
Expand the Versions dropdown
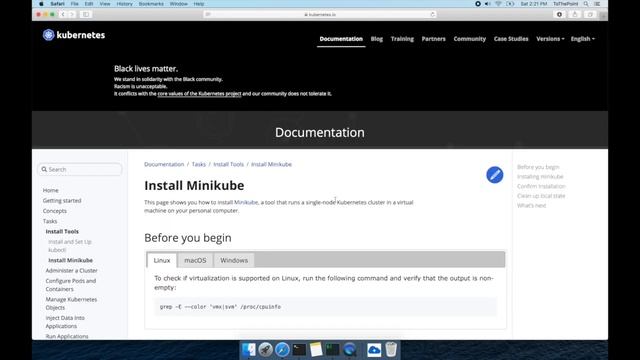click(550, 39)
